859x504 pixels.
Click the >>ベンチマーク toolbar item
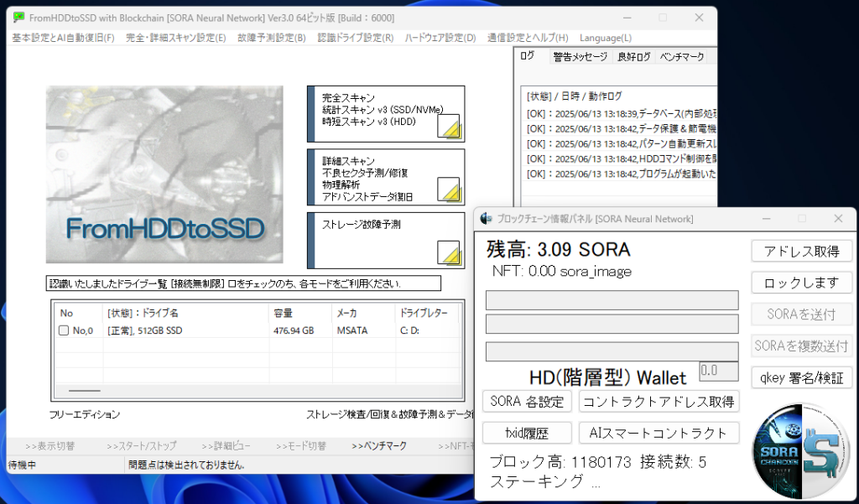(379, 446)
